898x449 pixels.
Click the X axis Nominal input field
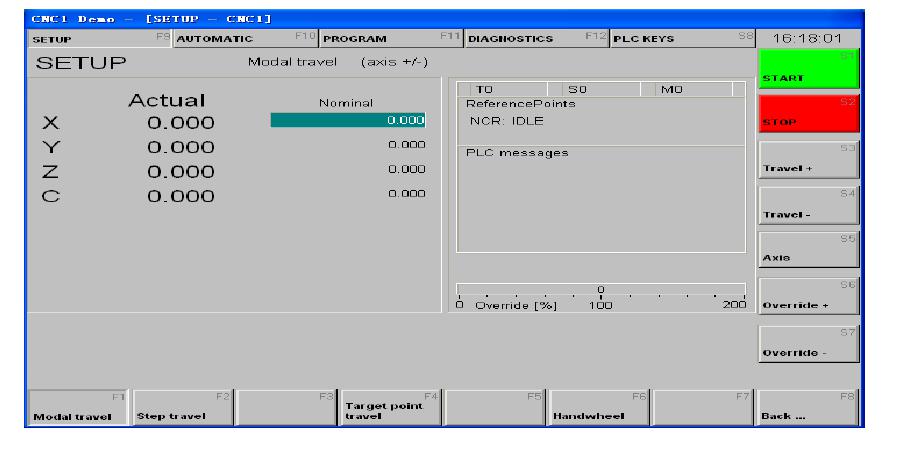(x=348, y=121)
